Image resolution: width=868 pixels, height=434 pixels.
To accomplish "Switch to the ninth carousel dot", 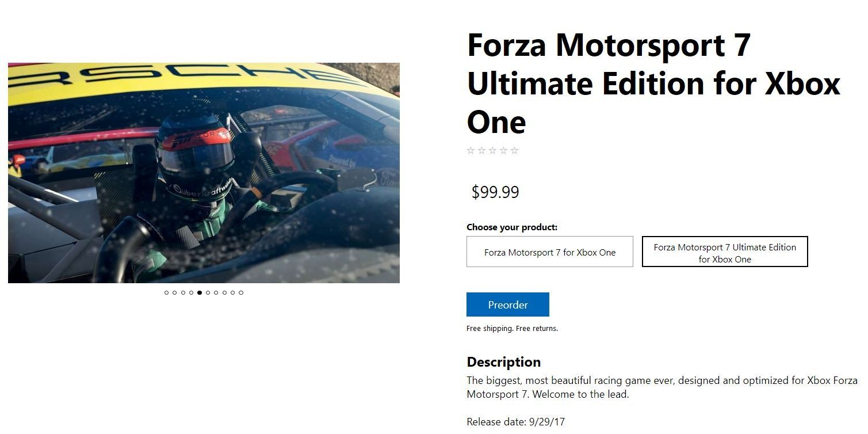I will pos(232,292).
